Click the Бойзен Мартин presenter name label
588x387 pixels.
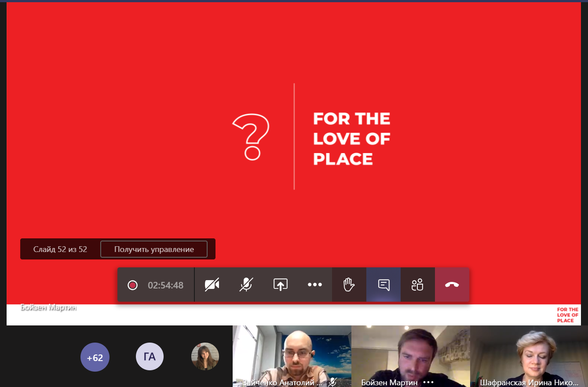tap(48, 307)
